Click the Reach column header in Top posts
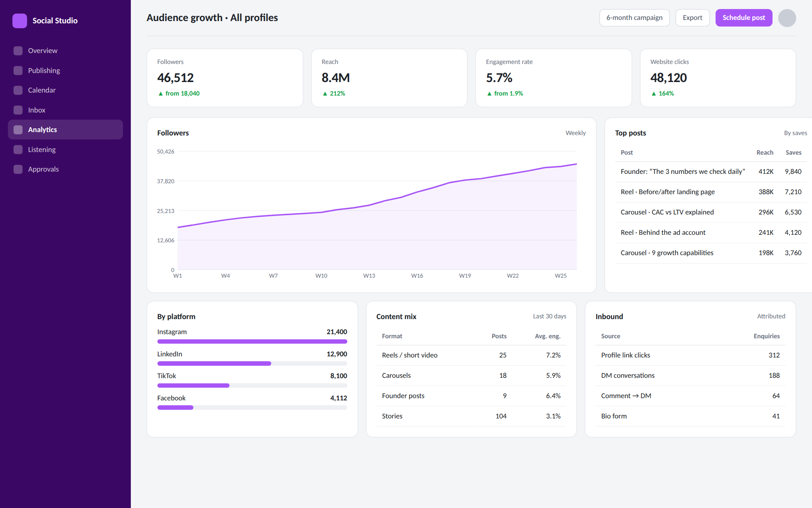Screen dimensions: 812x508 coord(765,152)
